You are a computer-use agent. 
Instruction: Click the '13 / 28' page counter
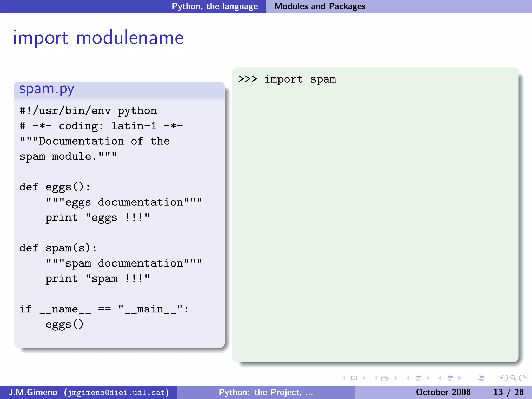pos(508,392)
